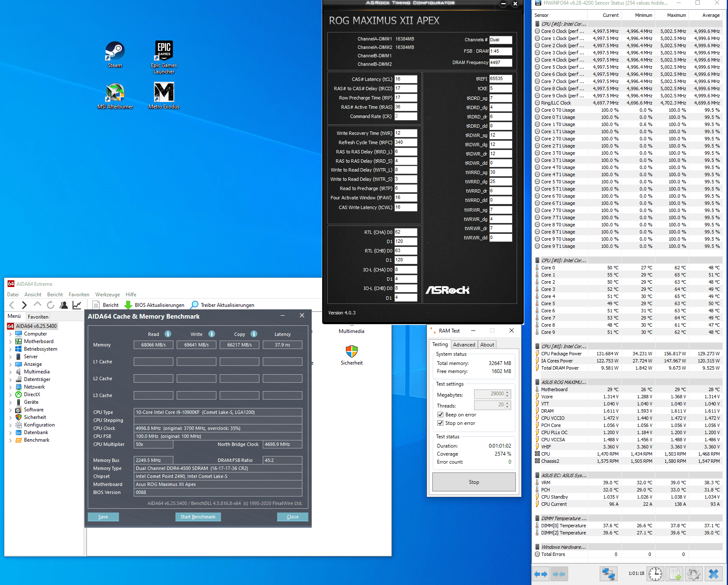Click the Read info icon in benchmark
Image resolution: width=728 pixels, height=585 pixels.
pos(168,334)
